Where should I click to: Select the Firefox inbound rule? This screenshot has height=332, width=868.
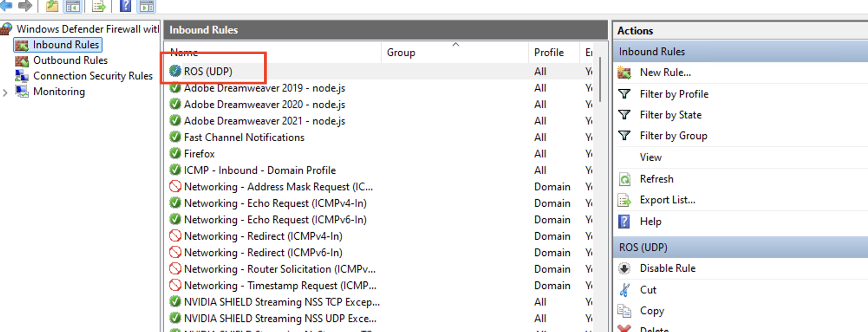[199, 154]
